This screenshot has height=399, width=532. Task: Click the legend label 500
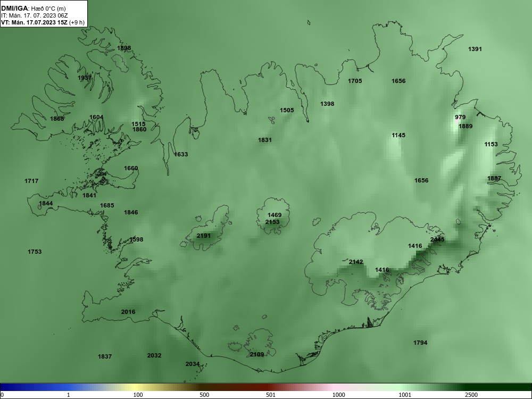(x=205, y=395)
